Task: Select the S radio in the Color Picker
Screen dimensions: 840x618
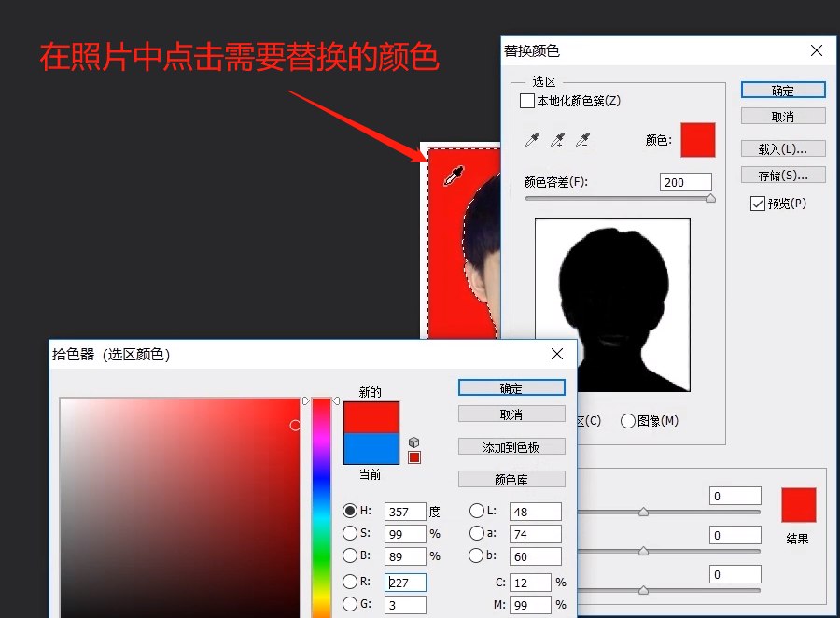Action: point(349,533)
